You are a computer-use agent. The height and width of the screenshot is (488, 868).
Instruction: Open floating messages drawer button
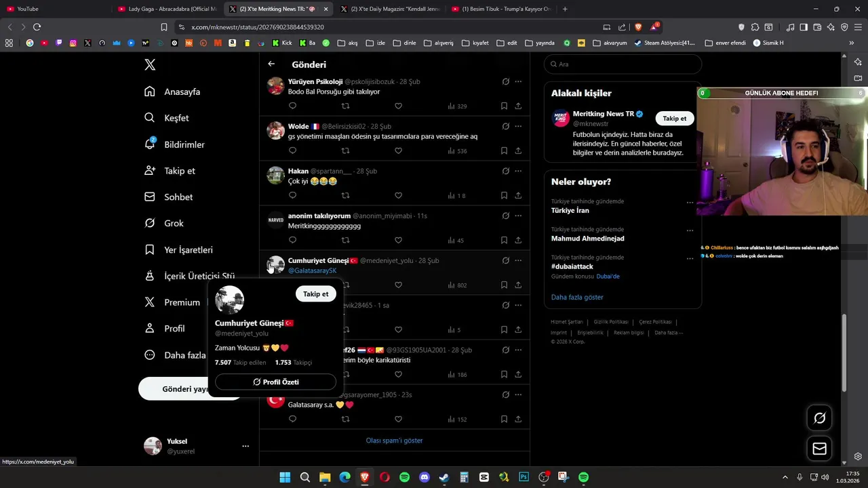pos(819,449)
